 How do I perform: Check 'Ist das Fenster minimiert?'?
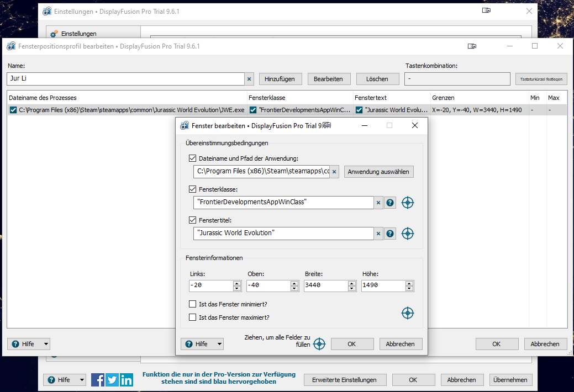coord(193,304)
